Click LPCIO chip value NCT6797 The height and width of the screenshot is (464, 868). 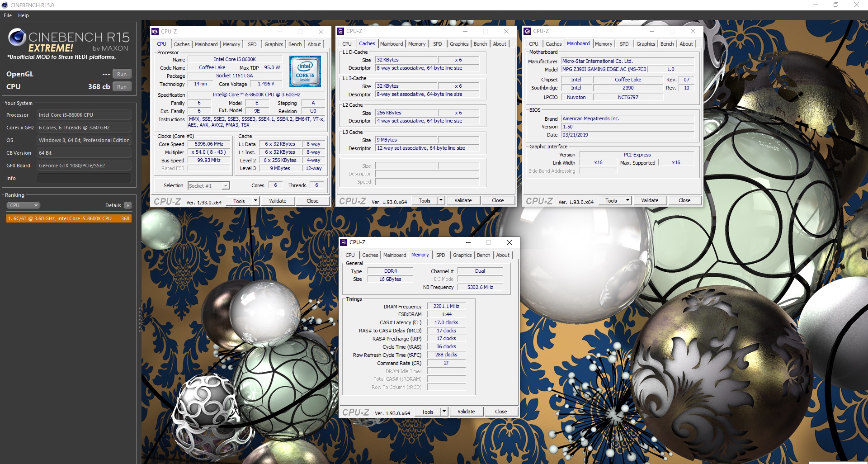click(x=628, y=97)
